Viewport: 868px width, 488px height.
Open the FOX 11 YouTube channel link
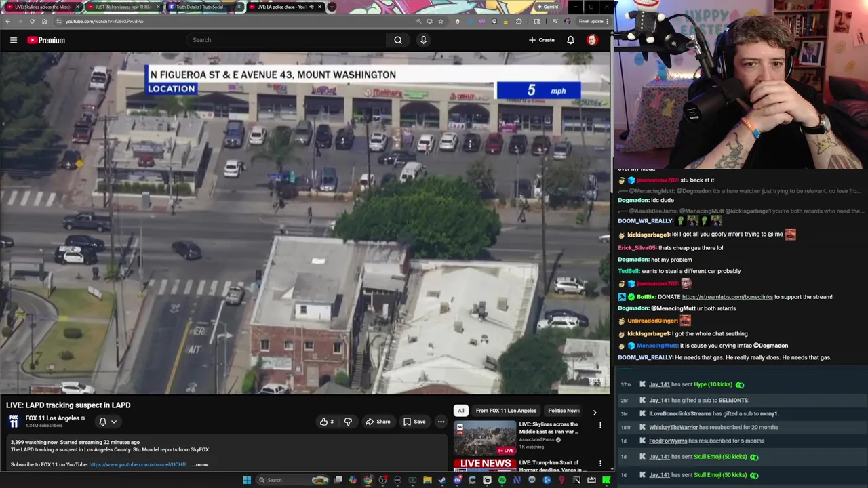pos(138,465)
